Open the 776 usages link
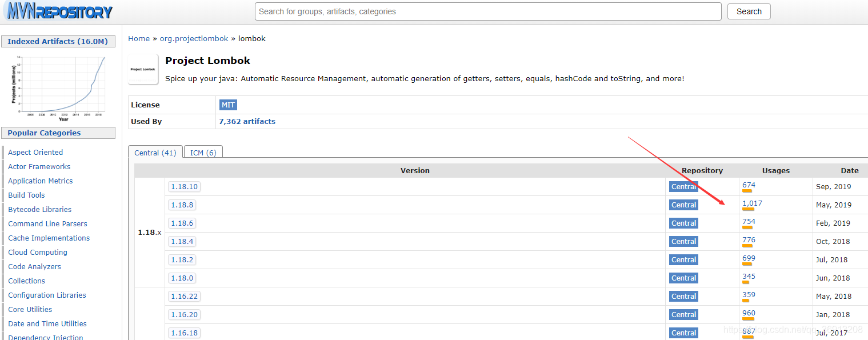The width and height of the screenshot is (868, 340). [x=749, y=239]
